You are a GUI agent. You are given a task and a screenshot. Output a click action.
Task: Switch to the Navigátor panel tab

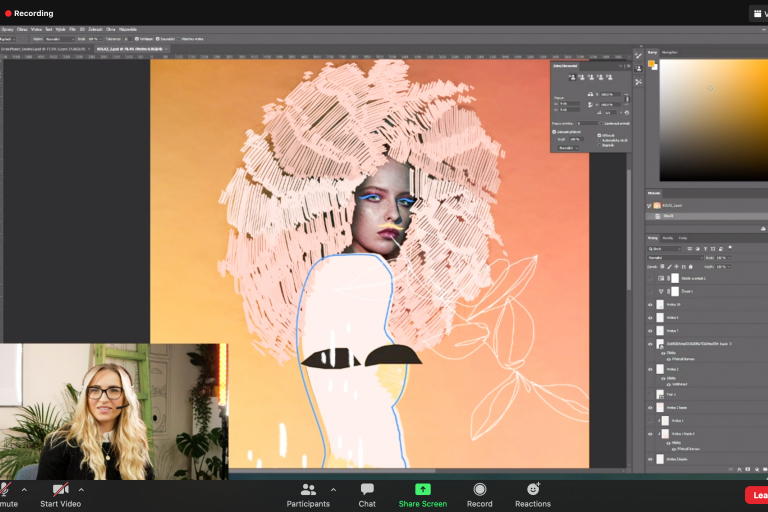point(670,52)
